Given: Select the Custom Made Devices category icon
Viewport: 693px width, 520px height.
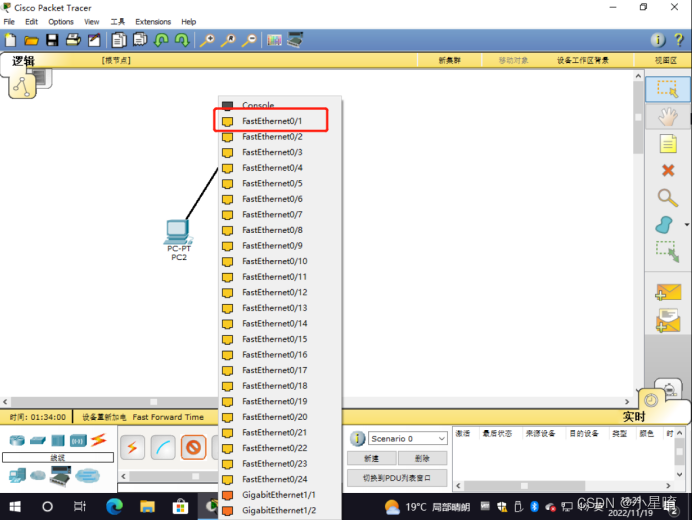Looking at the screenshot, I should (x=61, y=476).
